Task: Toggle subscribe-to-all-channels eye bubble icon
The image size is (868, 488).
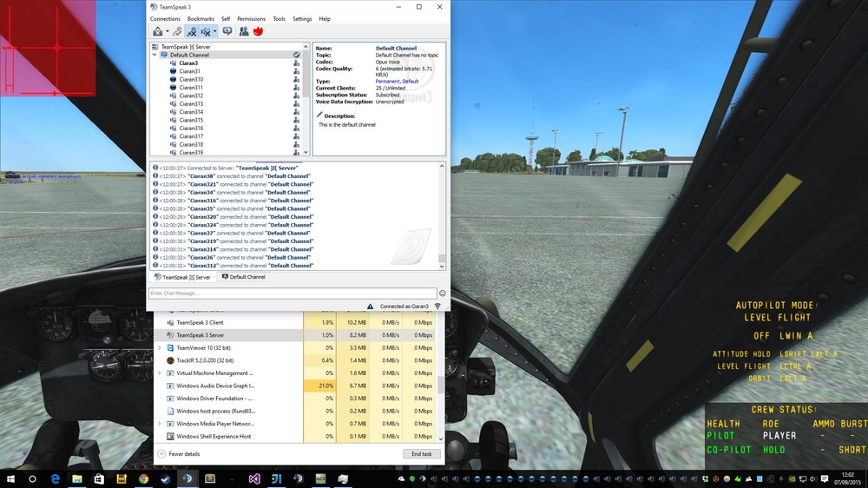Action: 227,31
